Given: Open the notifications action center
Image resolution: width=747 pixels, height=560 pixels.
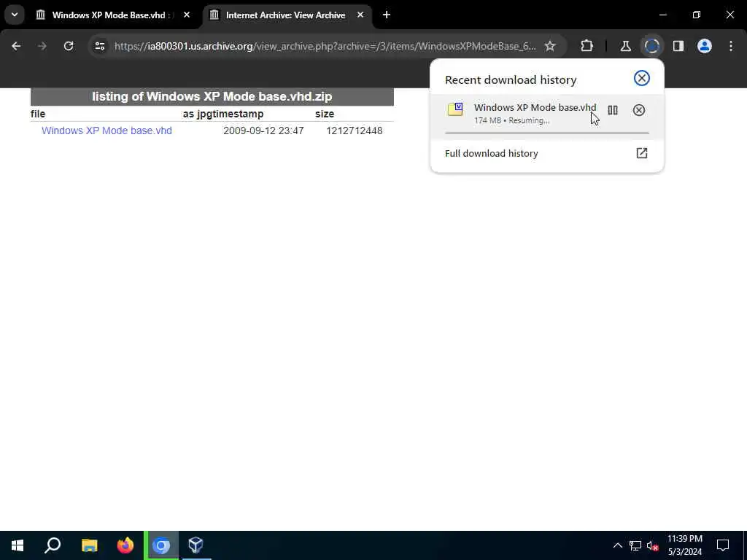Looking at the screenshot, I should coord(723,545).
